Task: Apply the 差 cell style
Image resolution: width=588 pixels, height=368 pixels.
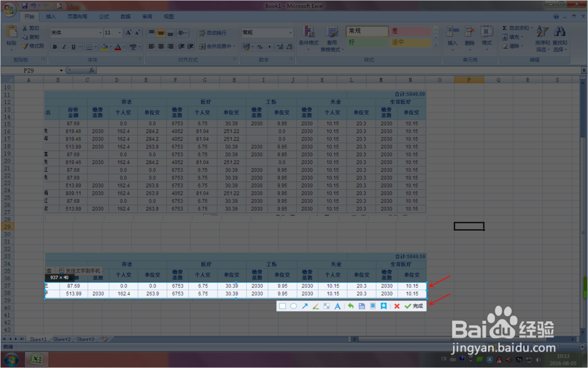Action: coord(410,31)
